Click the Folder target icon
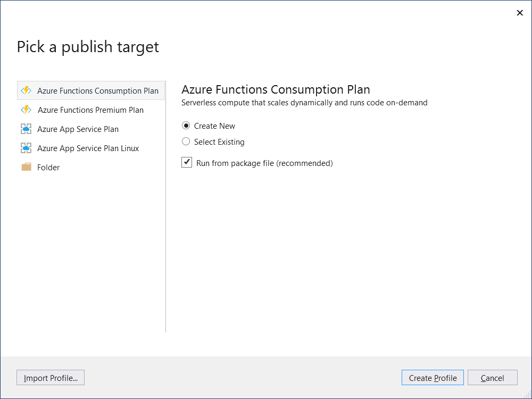This screenshot has height=399, width=532. [x=26, y=167]
